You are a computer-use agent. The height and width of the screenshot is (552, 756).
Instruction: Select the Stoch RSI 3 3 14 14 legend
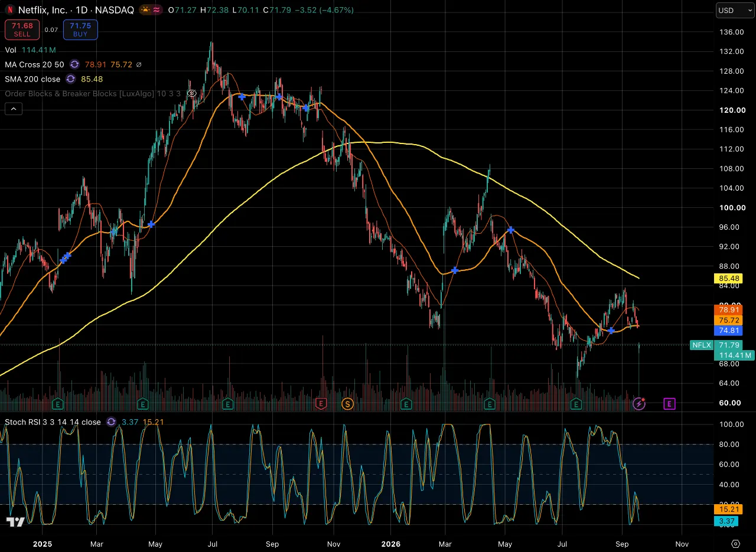click(53, 422)
